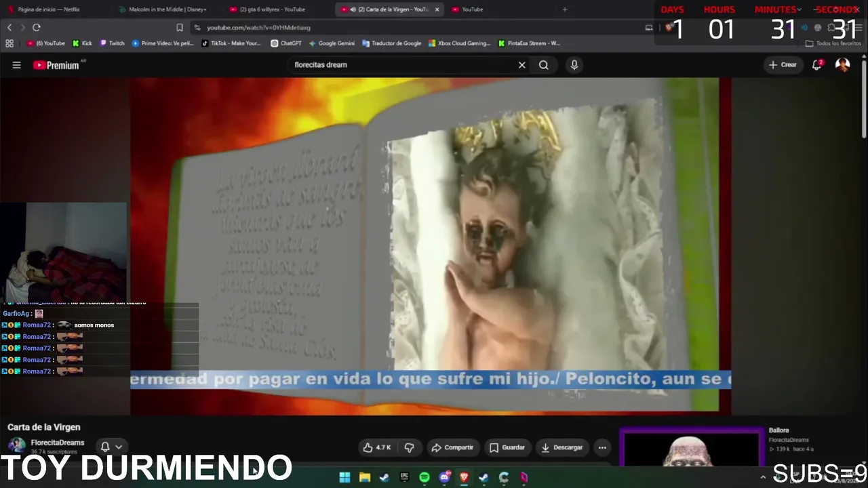Viewport: 868px width, 488px height.
Task: Go to the YouTube Premium home logo
Action: click(56, 65)
